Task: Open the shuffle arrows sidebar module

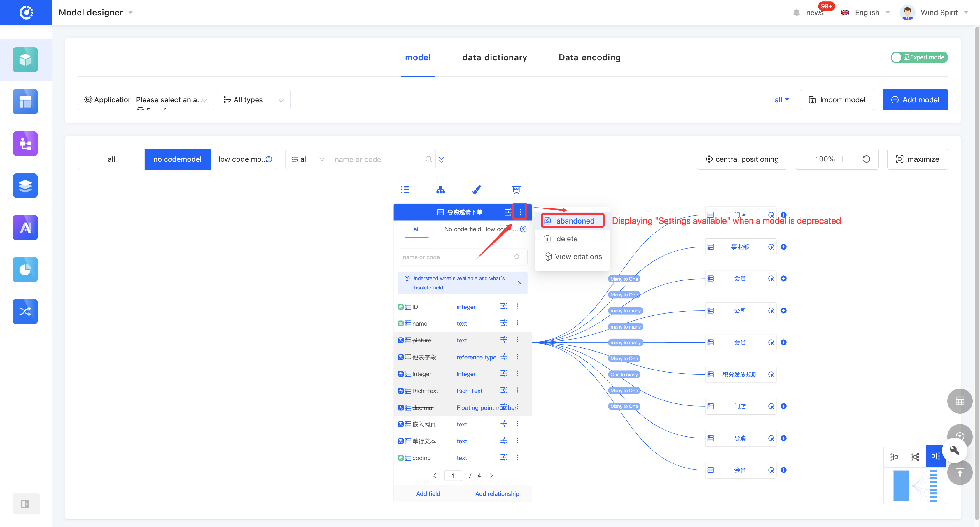Action: (25, 311)
